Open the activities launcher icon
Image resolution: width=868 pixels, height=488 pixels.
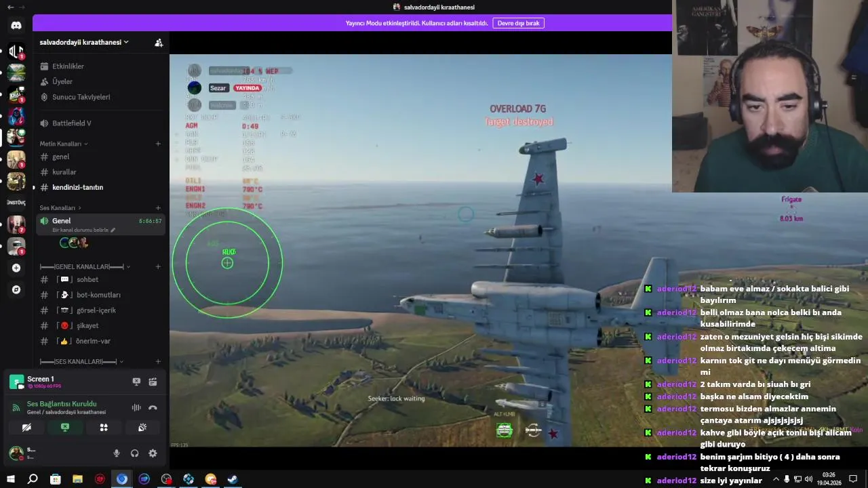104,428
